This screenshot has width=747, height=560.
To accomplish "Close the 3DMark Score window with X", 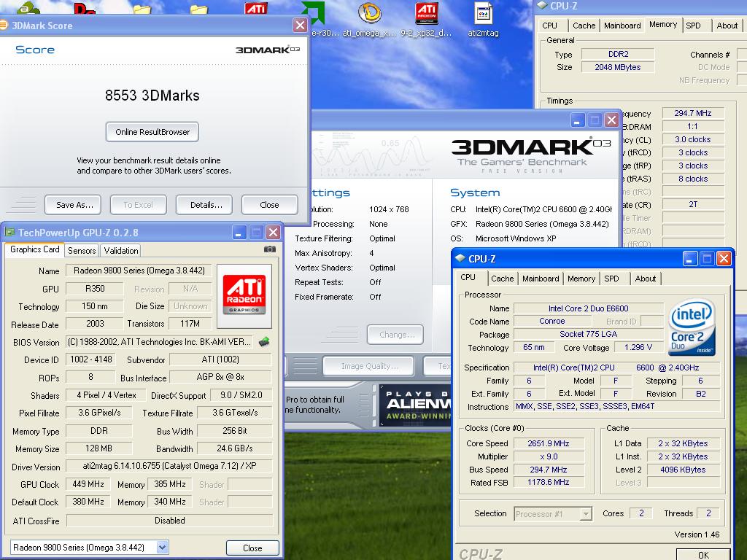I will point(300,26).
